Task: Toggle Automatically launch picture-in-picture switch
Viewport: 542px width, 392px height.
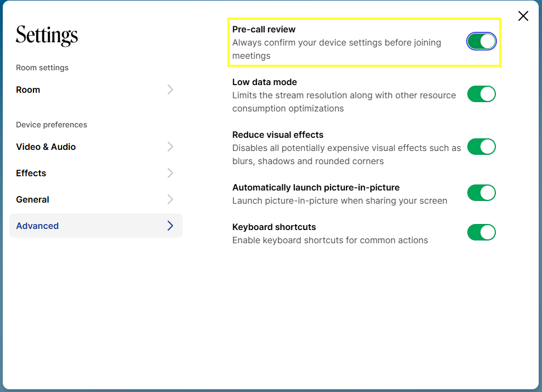Action: [x=481, y=193]
